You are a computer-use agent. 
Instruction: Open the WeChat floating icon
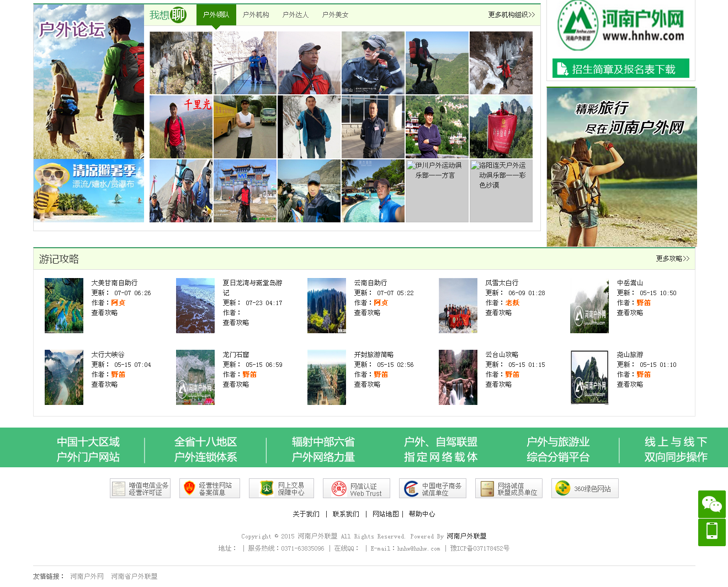[x=712, y=504]
